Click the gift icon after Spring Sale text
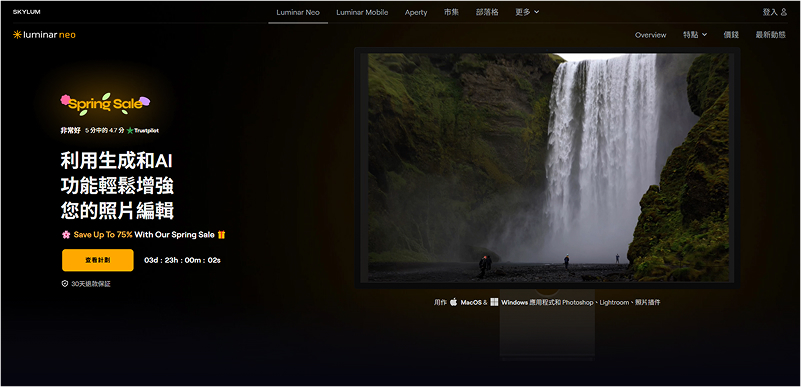 [x=221, y=235]
